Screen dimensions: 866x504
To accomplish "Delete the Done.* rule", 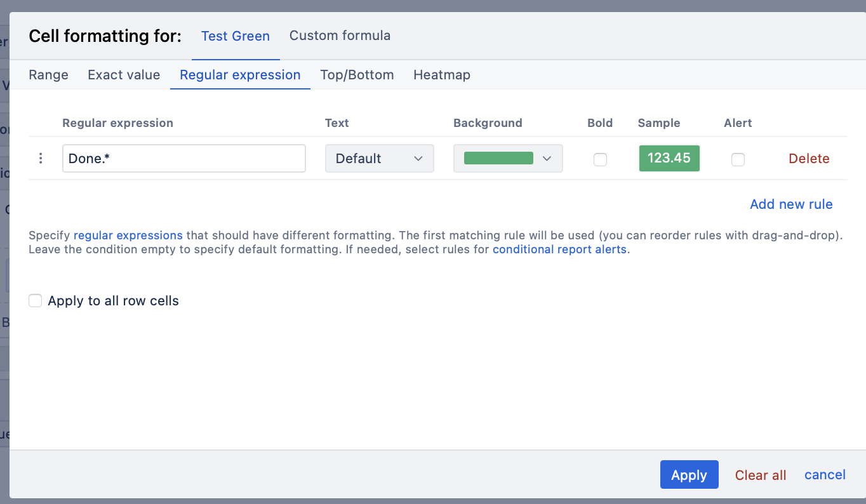I will coord(809,159).
